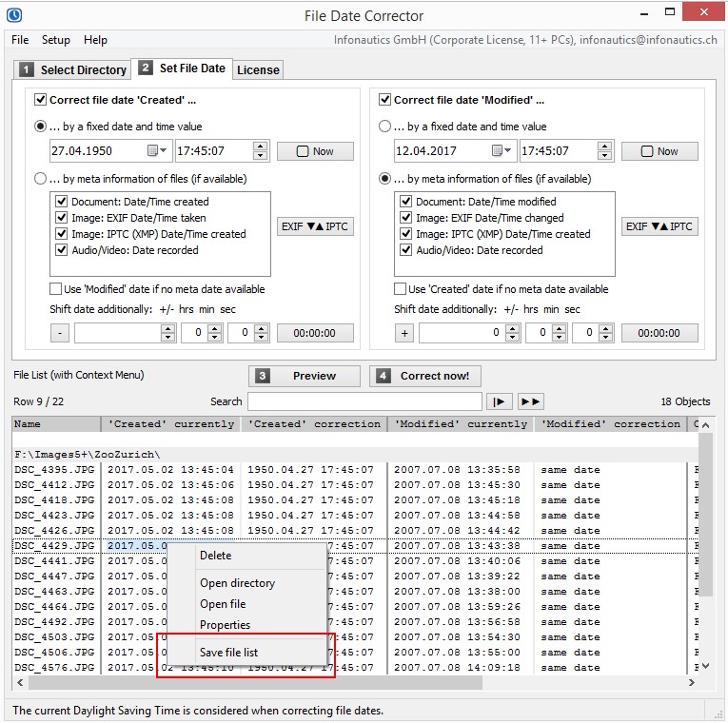Enable 'Use Modified date if no meta date available'
This screenshot has width=728, height=723.
(x=56, y=288)
